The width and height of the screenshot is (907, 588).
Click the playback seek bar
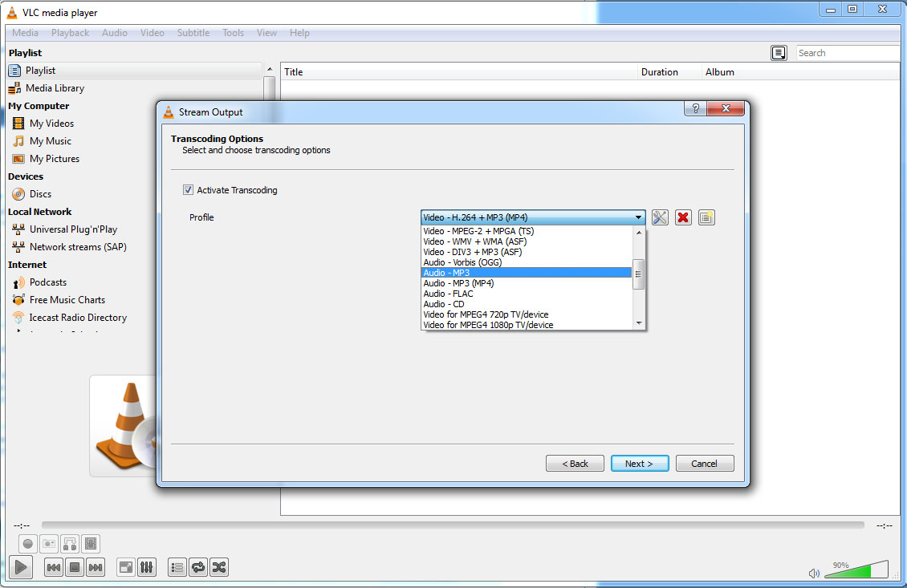pyautogui.click(x=453, y=525)
